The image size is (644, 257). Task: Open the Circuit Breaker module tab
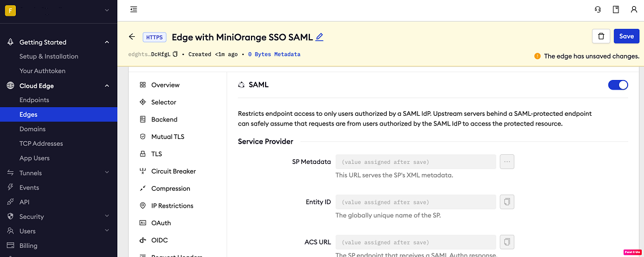(168, 171)
